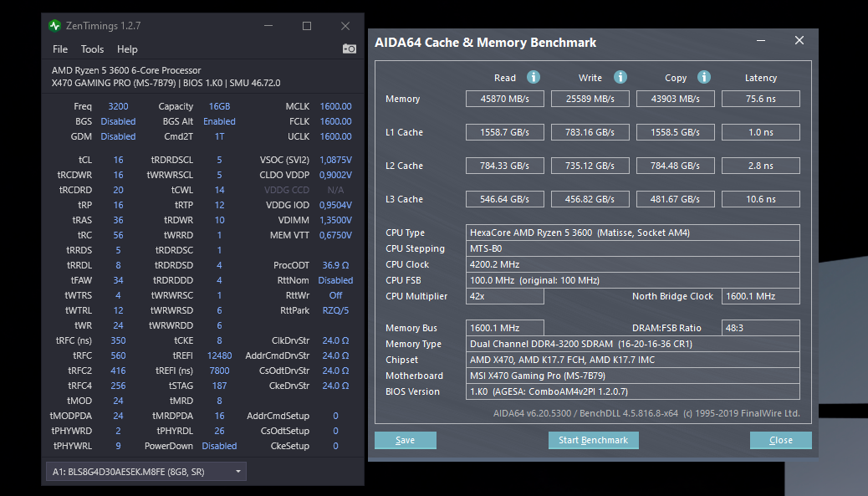
Task: Click Close button in AIDA64 window
Action: 781,440
